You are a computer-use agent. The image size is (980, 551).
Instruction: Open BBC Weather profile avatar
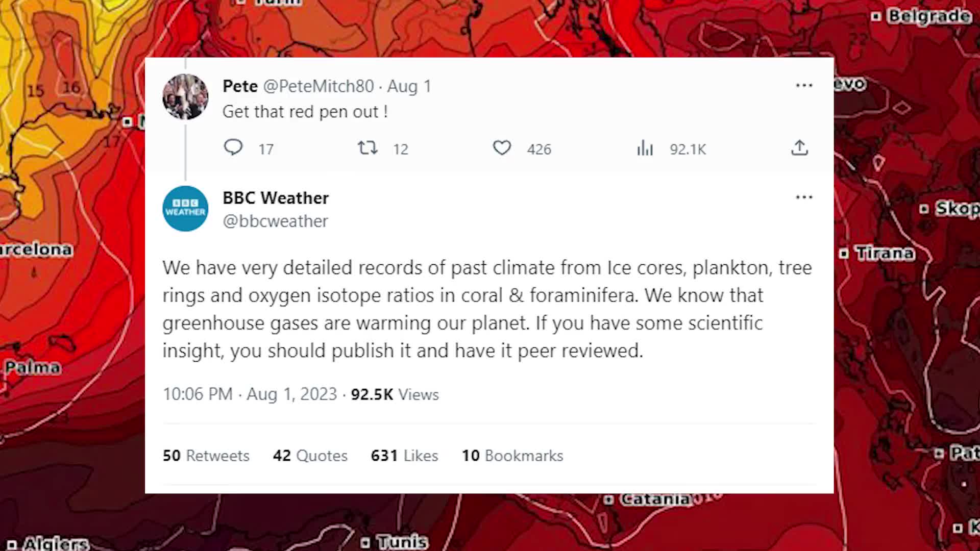tap(185, 208)
